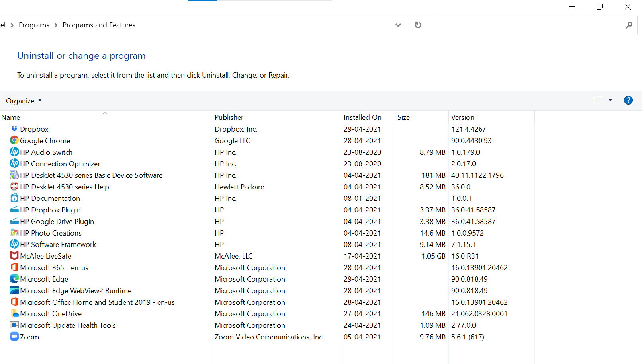The width and height of the screenshot is (642, 364).
Task: Sort by the Installed On column header
Action: pos(362,117)
